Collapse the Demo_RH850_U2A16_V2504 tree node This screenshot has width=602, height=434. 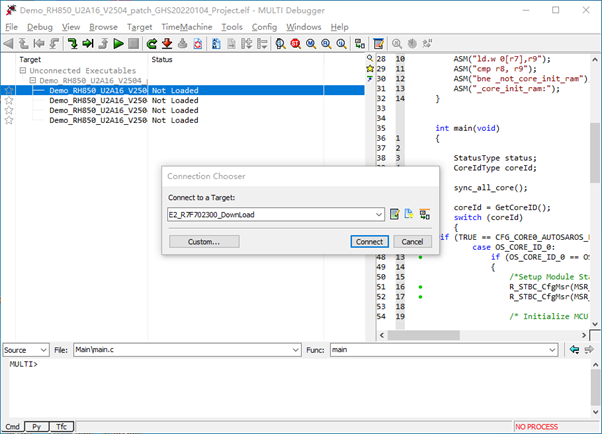(x=33, y=80)
